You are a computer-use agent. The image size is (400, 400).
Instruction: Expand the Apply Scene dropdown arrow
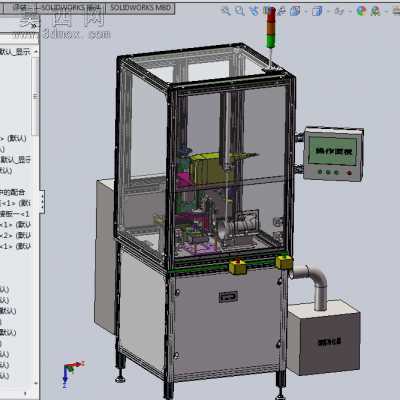[x=386, y=11]
